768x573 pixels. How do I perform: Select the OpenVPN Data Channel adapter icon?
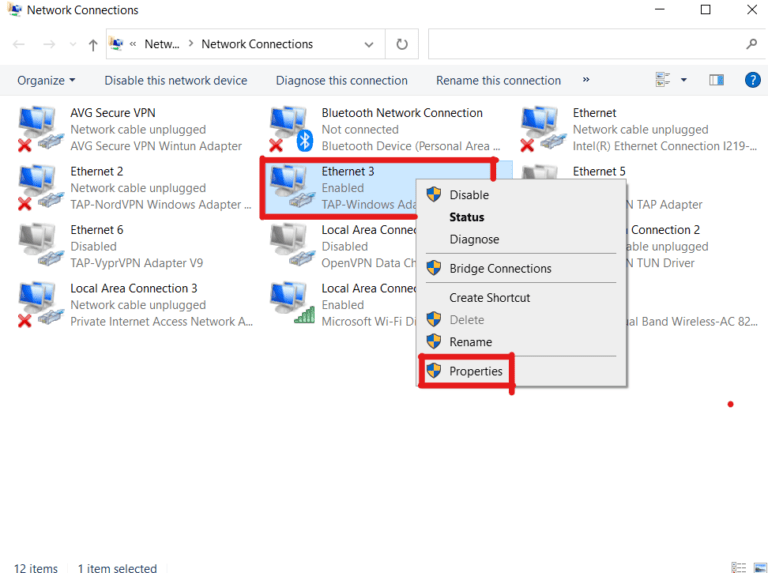291,246
